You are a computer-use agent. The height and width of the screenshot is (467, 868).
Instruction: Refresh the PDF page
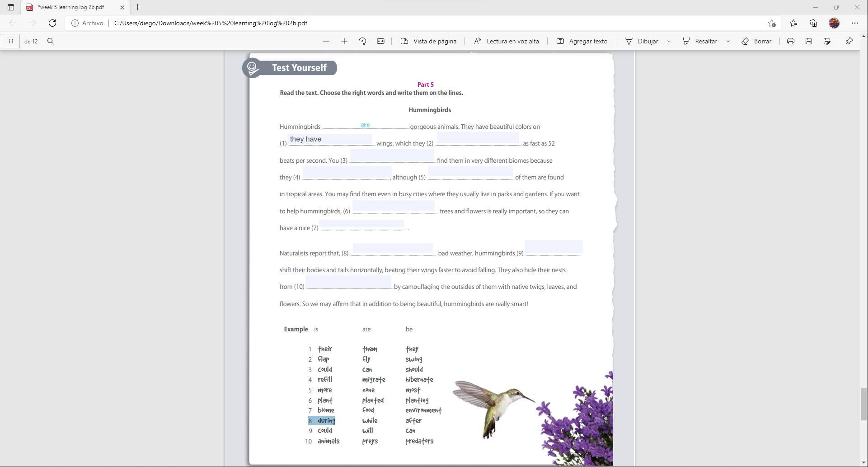(52, 23)
